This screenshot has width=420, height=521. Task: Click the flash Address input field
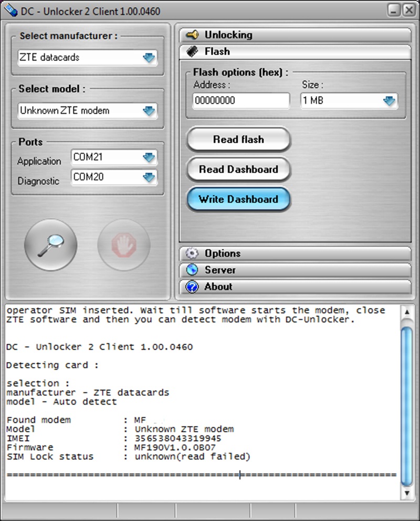click(240, 101)
